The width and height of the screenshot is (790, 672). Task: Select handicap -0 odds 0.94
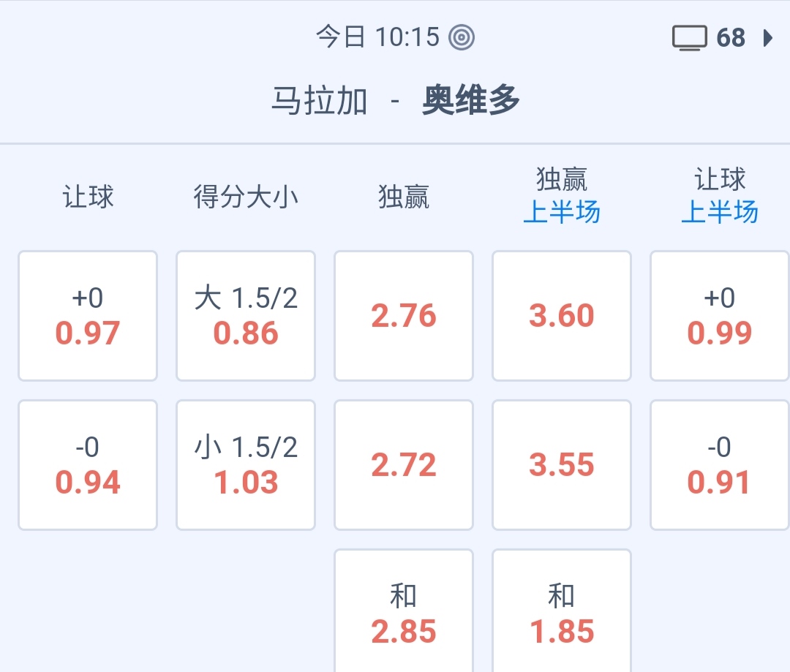click(x=88, y=465)
